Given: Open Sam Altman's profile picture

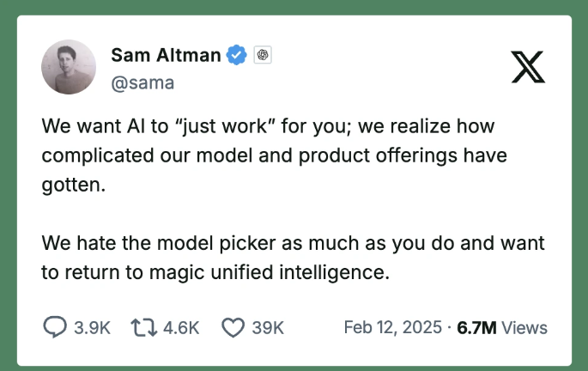Looking at the screenshot, I should pyautogui.click(x=69, y=67).
